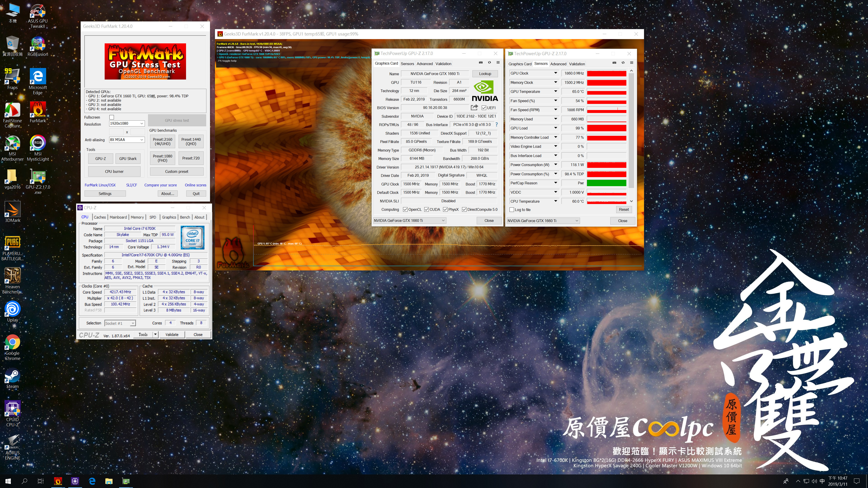Open MSI Afterburner desktop icon
The width and height of the screenshot is (868, 488).
click(x=12, y=148)
